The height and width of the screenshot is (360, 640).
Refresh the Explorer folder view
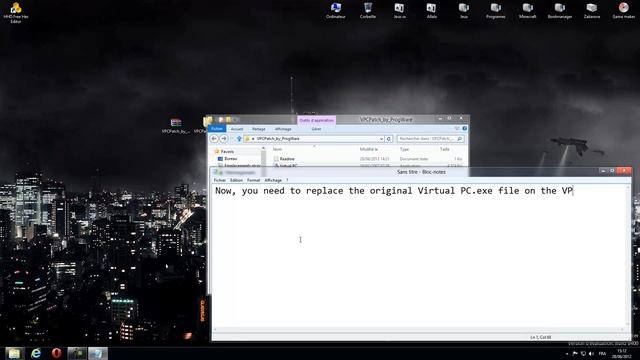[x=389, y=139]
